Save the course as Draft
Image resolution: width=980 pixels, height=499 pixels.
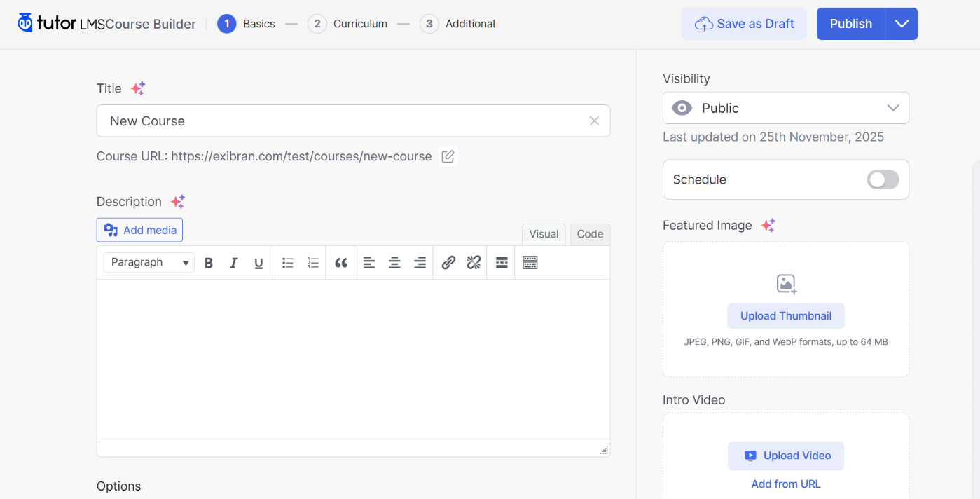click(744, 23)
